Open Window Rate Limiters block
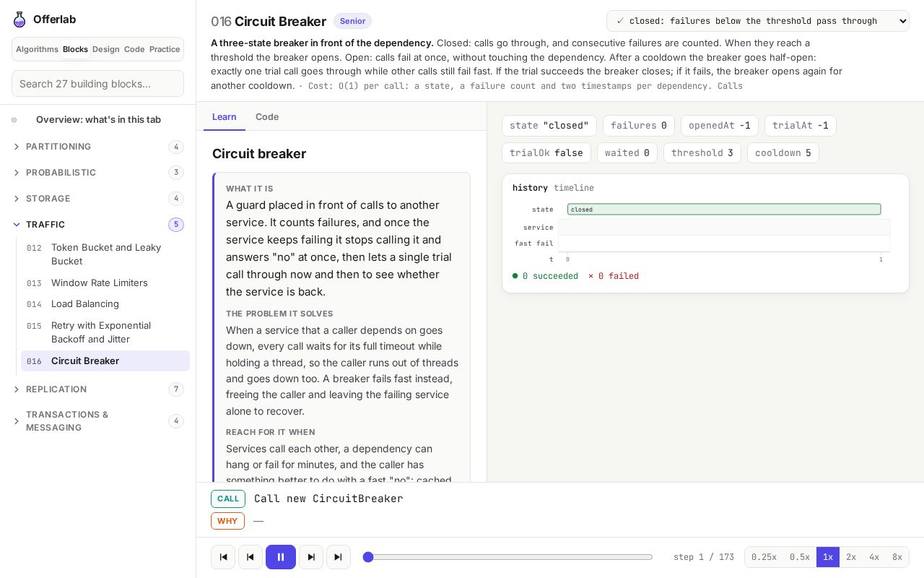Image resolution: width=924 pixels, height=578 pixels. pos(105,283)
